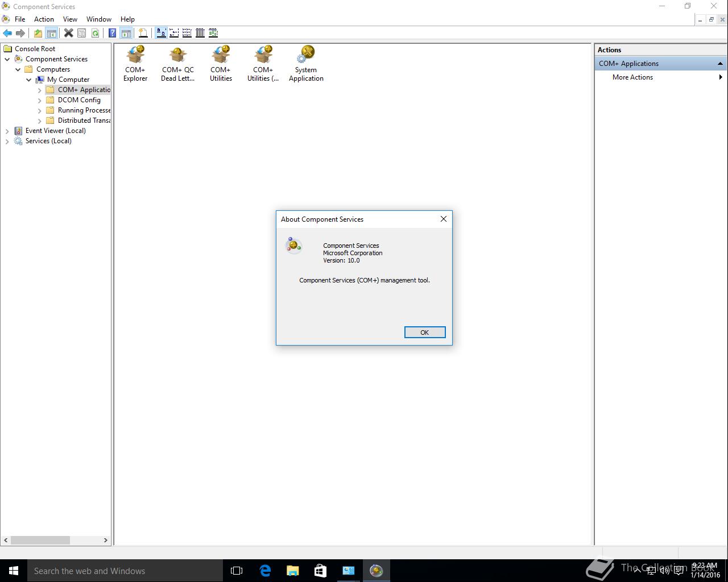Open the Window menu
Viewport: 728px width, 582px height.
coord(99,19)
